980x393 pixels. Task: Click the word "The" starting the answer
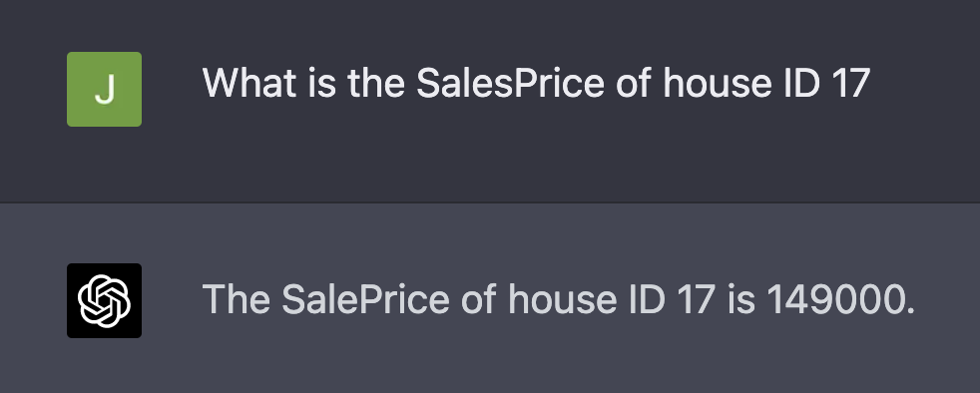tap(237, 299)
